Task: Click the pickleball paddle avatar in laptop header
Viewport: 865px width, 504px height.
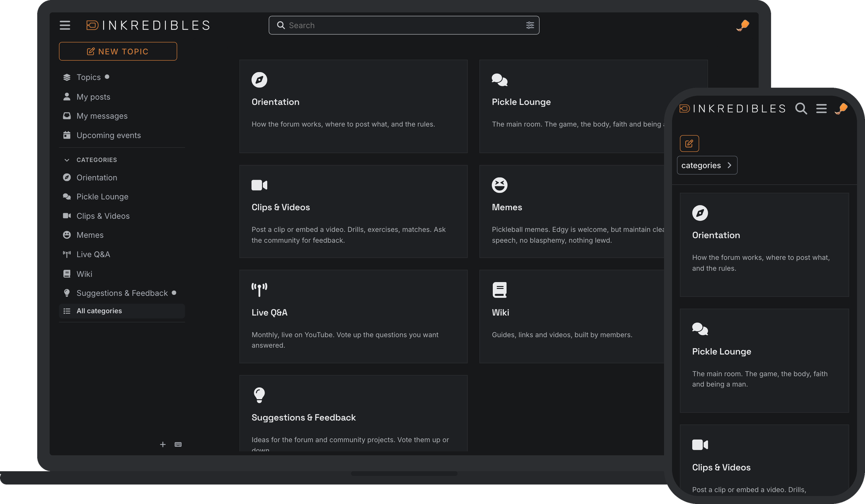Action: click(743, 25)
